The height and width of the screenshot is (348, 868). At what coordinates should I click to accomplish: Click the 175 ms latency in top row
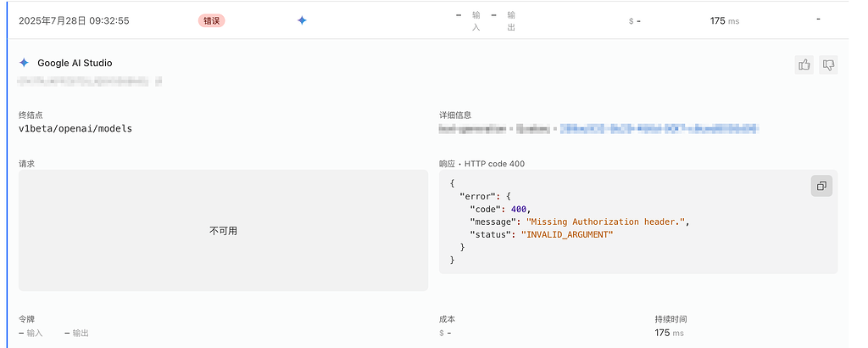[725, 20]
